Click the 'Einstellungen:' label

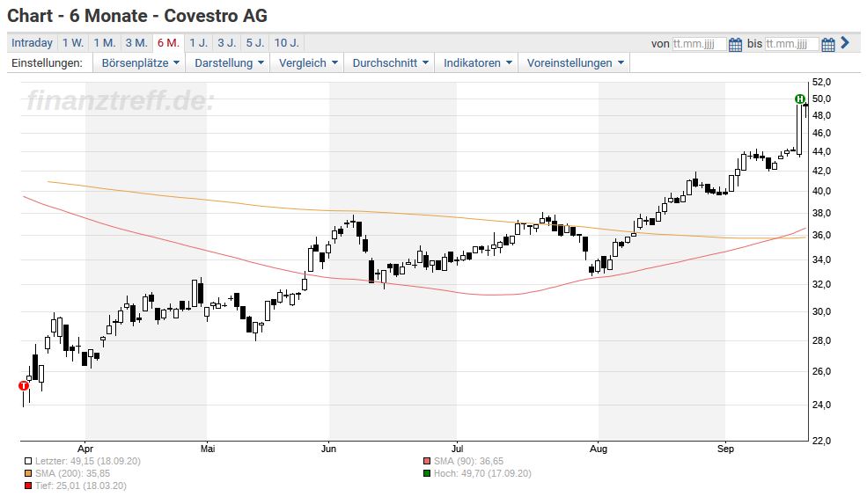tap(47, 63)
